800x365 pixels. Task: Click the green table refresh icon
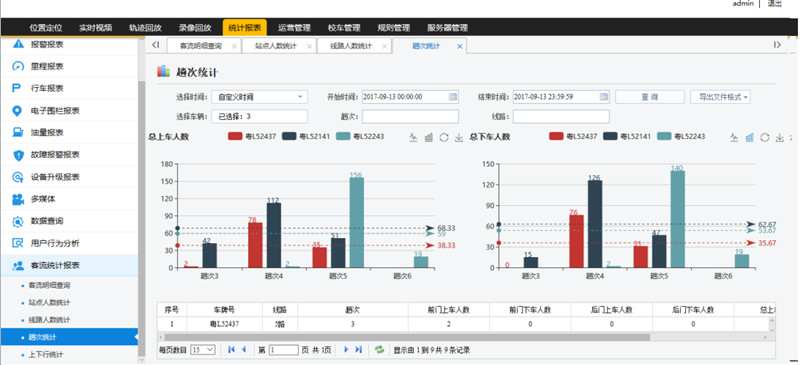pos(379,350)
